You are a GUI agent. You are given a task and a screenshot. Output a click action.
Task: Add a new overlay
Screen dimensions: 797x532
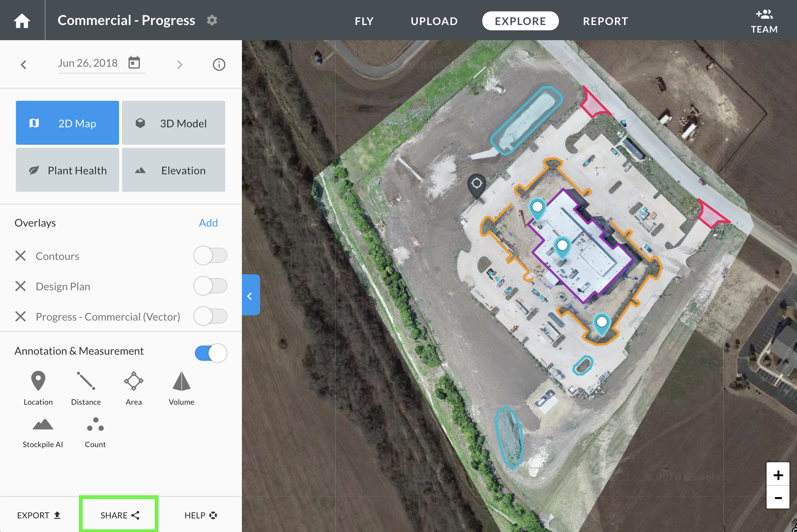coord(208,223)
